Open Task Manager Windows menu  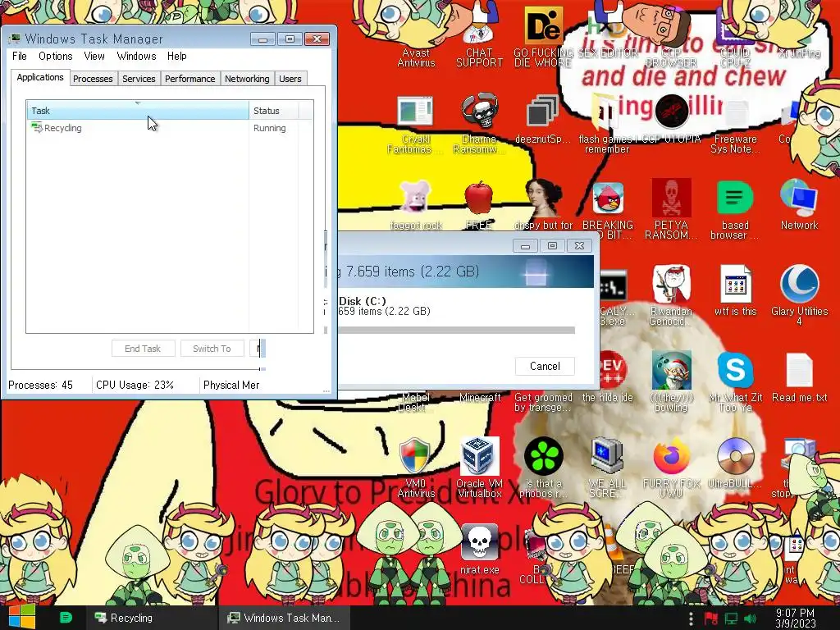[137, 57]
